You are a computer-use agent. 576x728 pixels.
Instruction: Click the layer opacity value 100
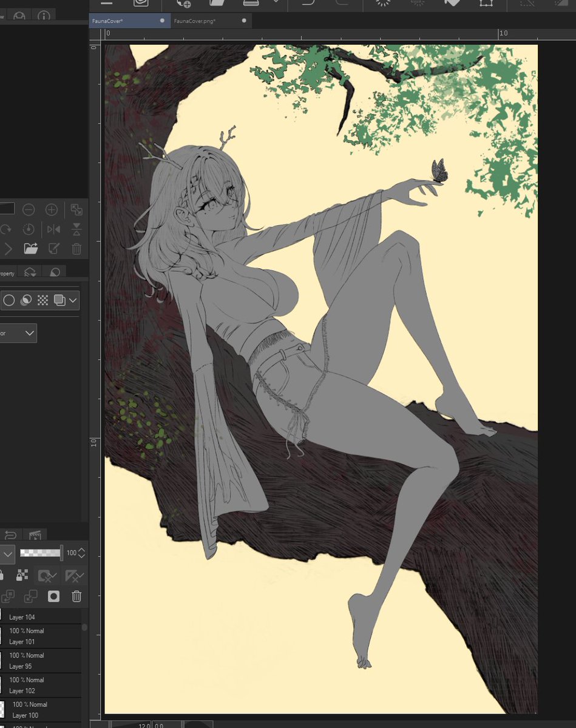coord(72,553)
